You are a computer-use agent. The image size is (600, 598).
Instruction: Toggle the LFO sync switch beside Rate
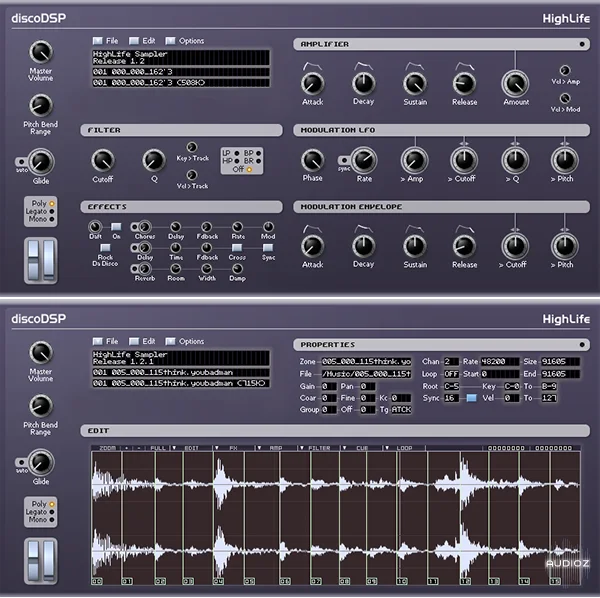click(344, 160)
